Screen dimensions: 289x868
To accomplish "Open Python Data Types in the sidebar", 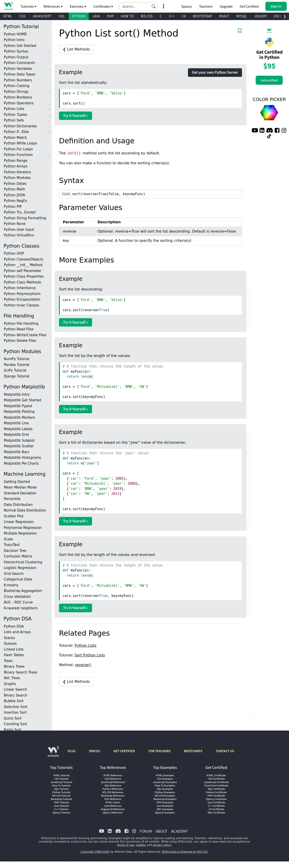I will point(20,74).
